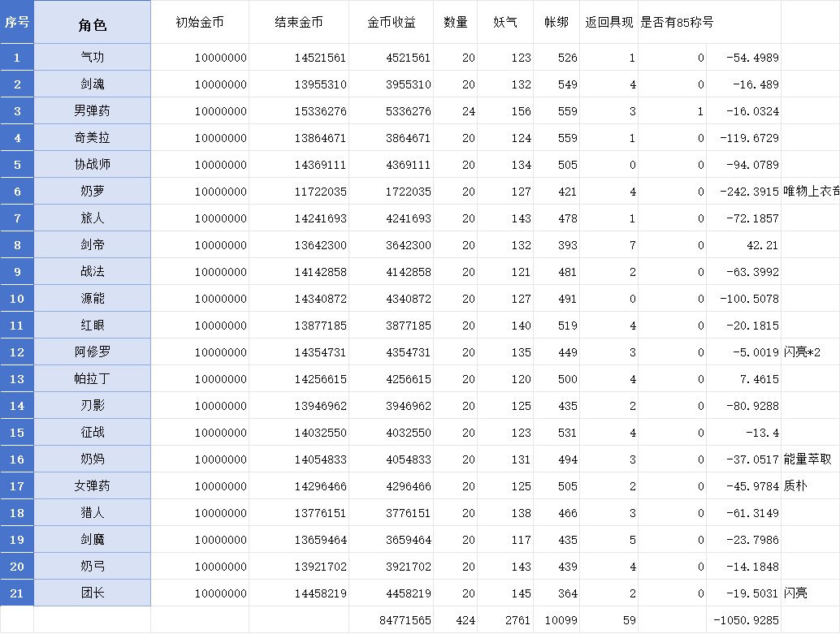Click the value -13.4 in 征战 row
This screenshot has width=840, height=634.
tap(762, 433)
